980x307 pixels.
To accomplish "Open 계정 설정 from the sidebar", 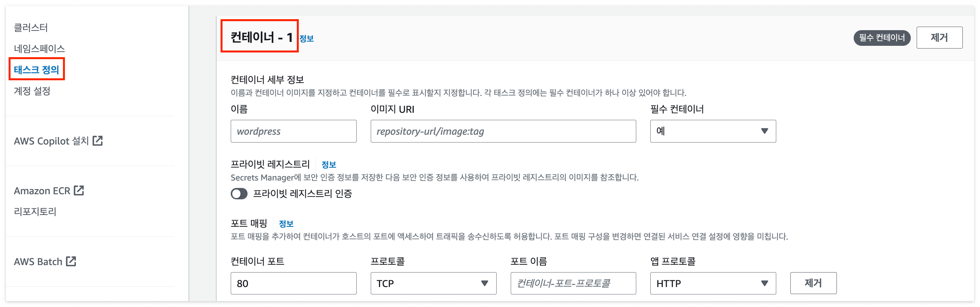I will pos(32,91).
